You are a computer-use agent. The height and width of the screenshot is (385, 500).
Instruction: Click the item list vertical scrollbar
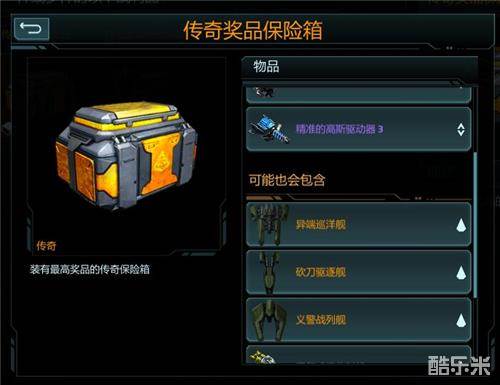[475, 225]
